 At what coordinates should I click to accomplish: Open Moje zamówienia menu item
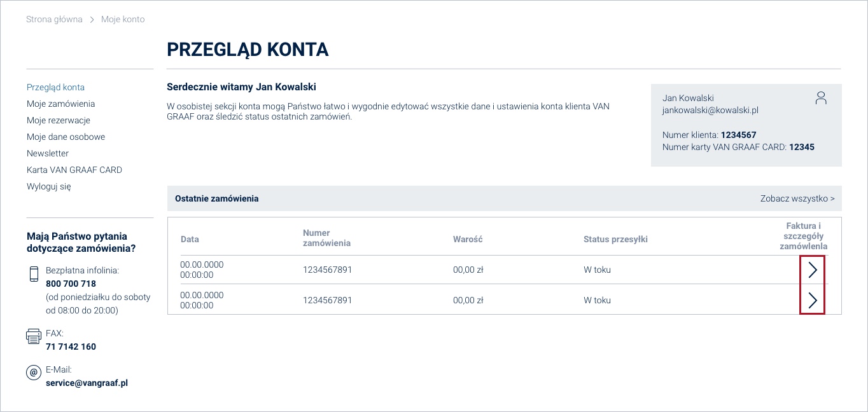point(60,104)
